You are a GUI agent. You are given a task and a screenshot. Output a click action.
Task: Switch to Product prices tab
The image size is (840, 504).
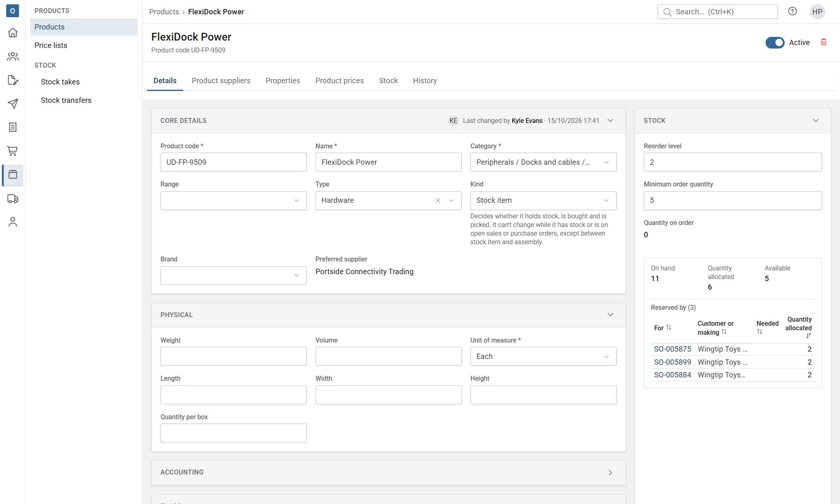click(339, 81)
